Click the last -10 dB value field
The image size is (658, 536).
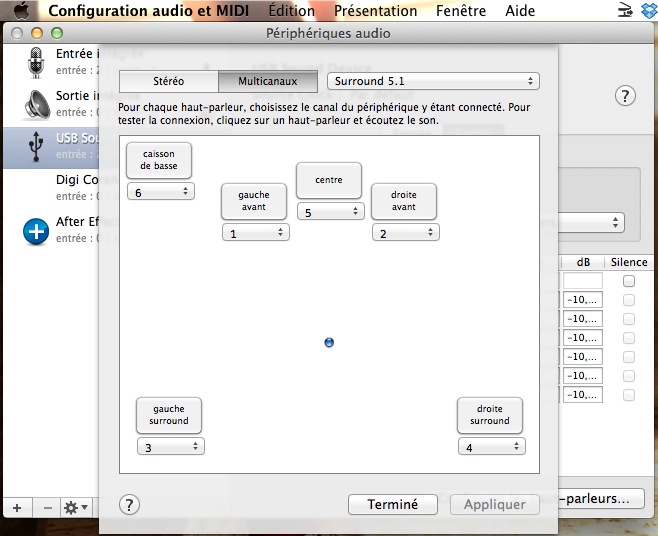point(582,395)
